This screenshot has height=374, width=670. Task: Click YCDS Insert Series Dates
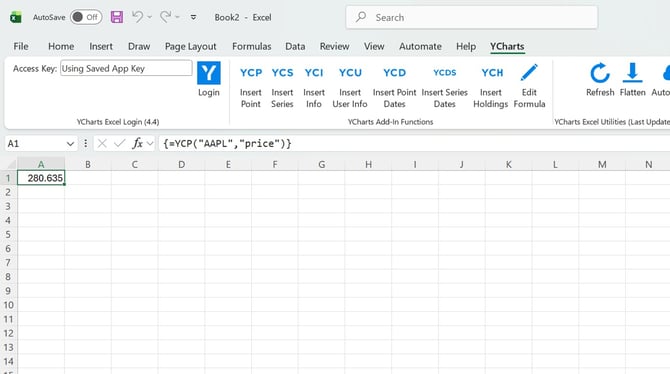[444, 88]
